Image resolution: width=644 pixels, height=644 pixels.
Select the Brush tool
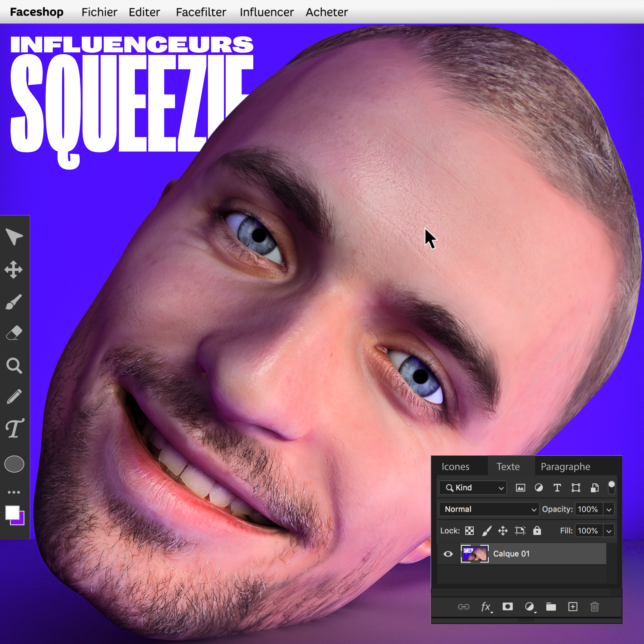[13, 302]
